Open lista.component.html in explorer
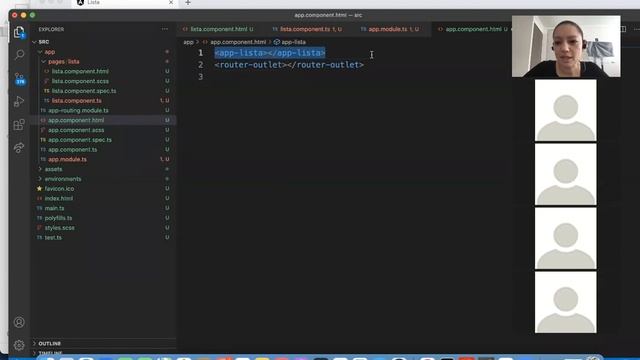640x360 pixels. [x=80, y=71]
